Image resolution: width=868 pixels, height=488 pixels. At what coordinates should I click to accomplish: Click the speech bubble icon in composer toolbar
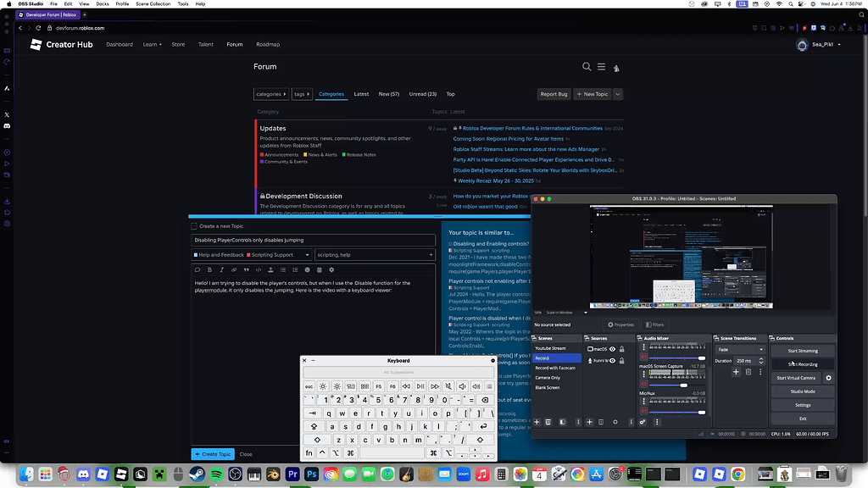tap(197, 270)
